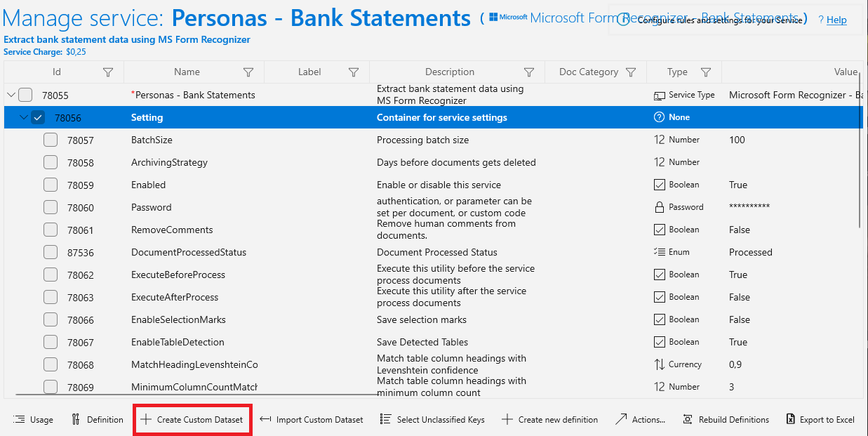Click Create new definition
The height and width of the screenshot is (436, 868).
click(550, 419)
